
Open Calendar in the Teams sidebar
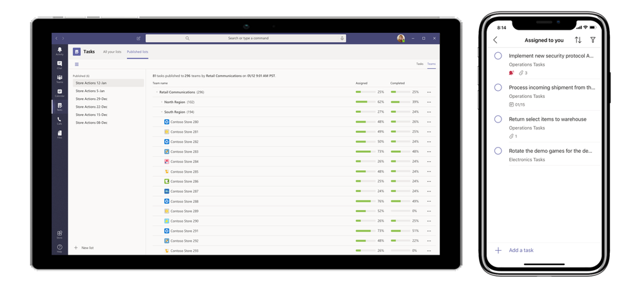(59, 93)
